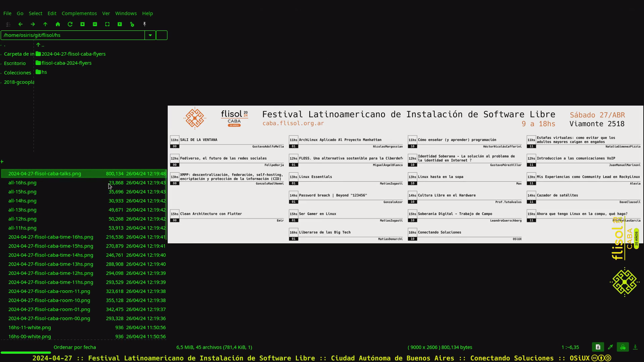Viewport: 644px width, 362px height.
Task: Open the Complementos menu
Action: pos(79,13)
